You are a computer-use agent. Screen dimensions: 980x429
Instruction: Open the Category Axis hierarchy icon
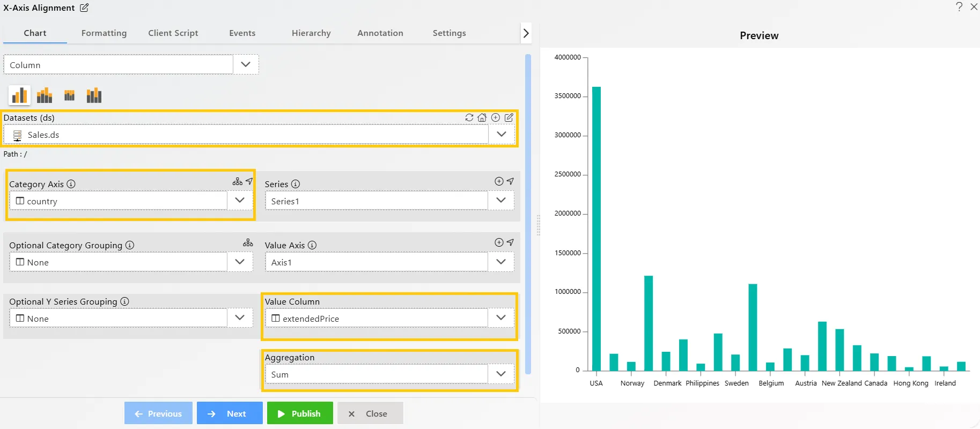point(237,181)
